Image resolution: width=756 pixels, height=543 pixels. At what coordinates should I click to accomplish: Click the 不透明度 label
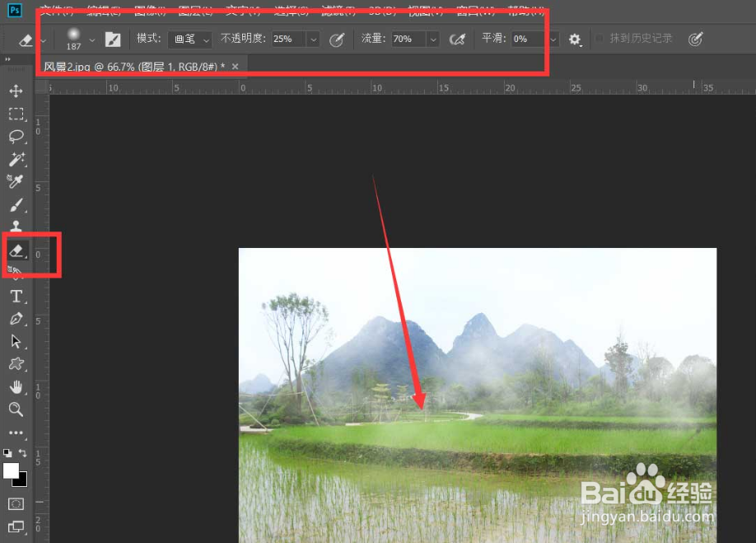[x=243, y=39]
